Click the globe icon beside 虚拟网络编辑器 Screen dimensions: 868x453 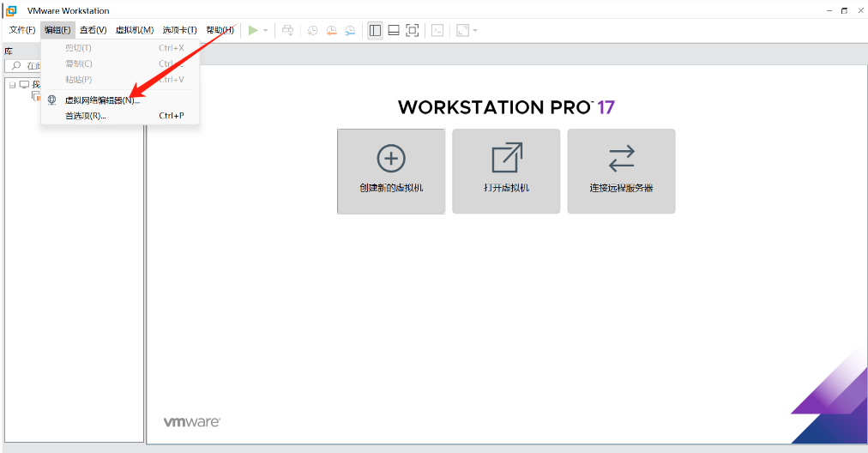(52, 100)
